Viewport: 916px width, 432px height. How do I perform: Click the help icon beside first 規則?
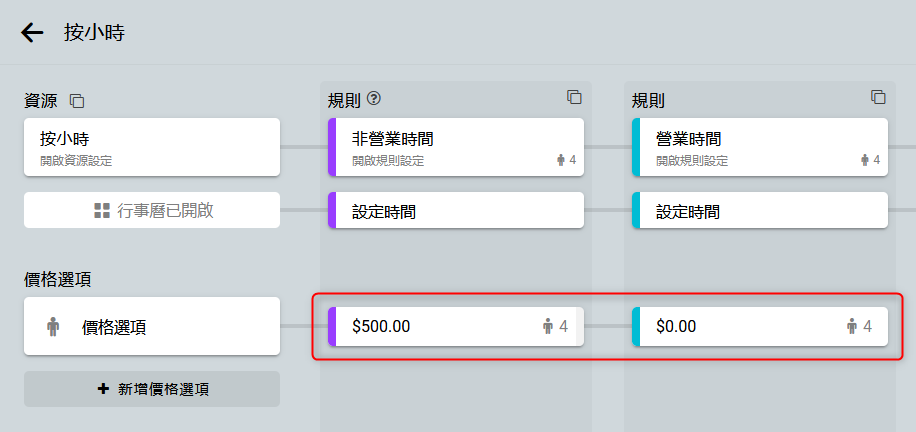[x=375, y=98]
